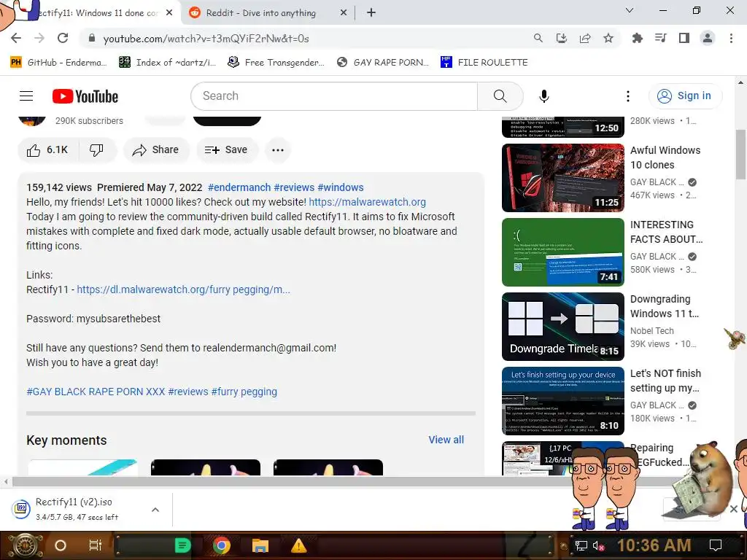Open the Index of ~dartz bookmark
This screenshot has height=560, width=747.
coord(167,63)
